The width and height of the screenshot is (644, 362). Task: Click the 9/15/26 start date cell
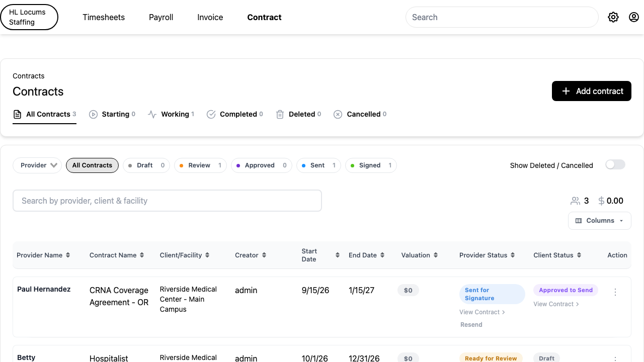tap(315, 290)
